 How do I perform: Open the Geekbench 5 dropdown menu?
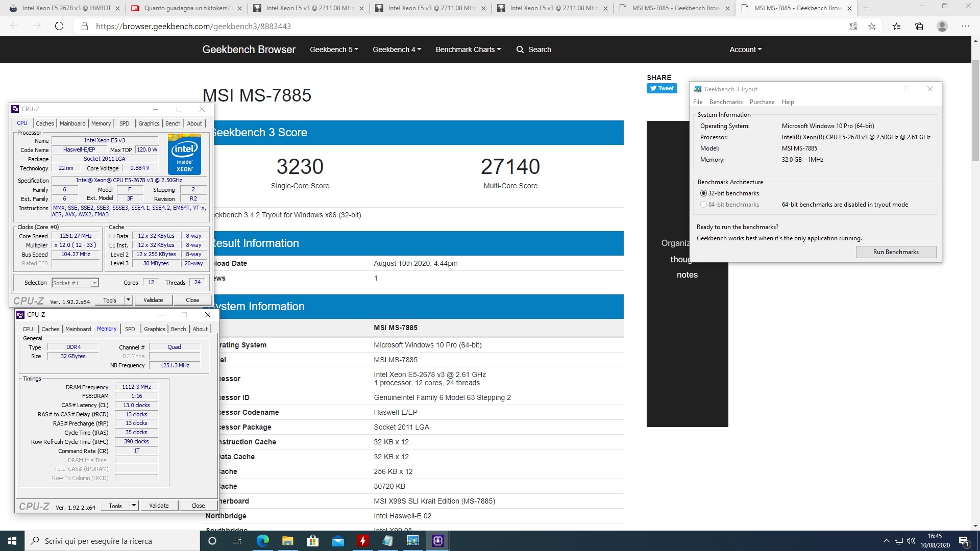coord(334,49)
